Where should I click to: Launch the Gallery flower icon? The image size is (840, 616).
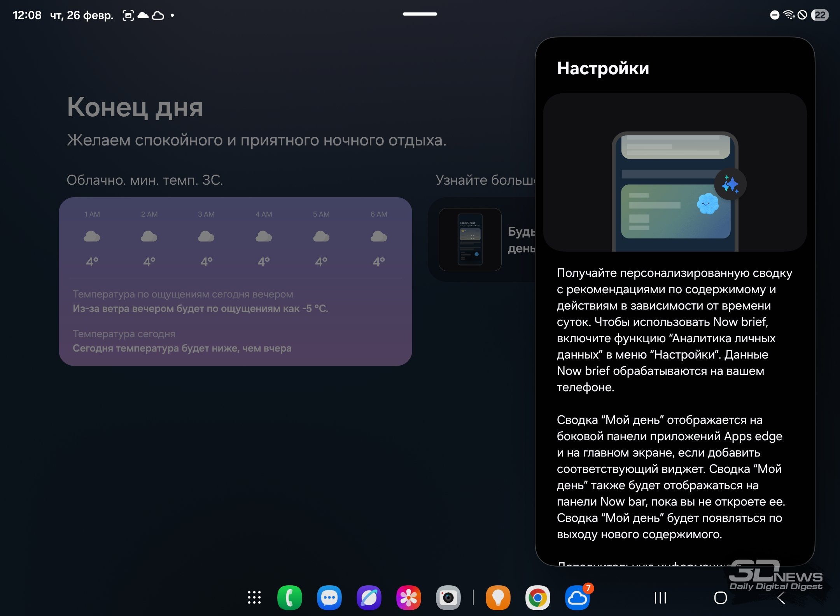409,597
